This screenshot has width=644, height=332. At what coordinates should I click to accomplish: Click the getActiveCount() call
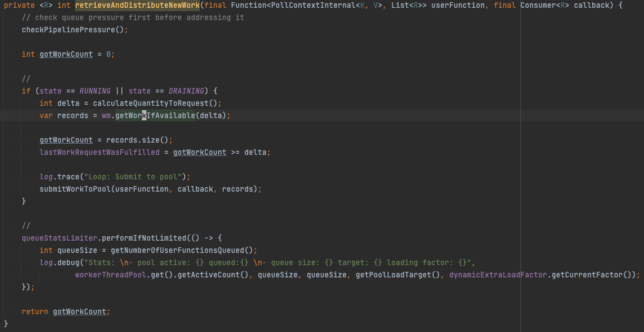pos(213,275)
